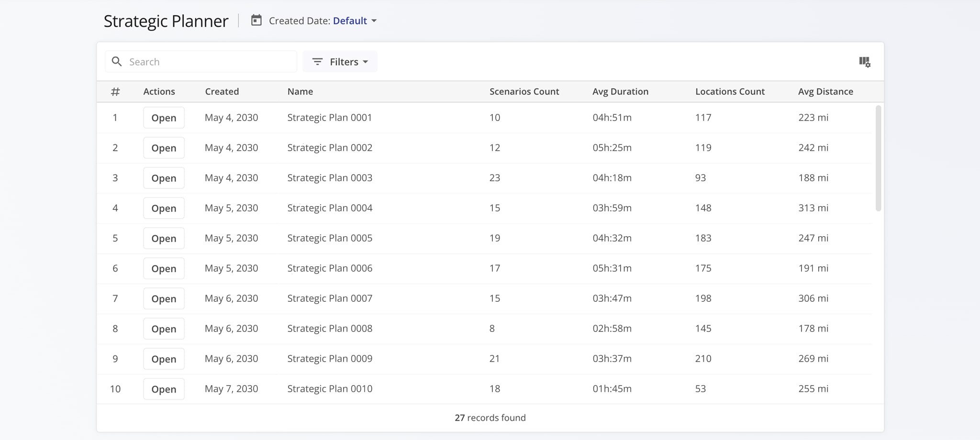Click the table's vertical scrollbar
Viewport: 980px width, 440px height.
[x=878, y=158]
